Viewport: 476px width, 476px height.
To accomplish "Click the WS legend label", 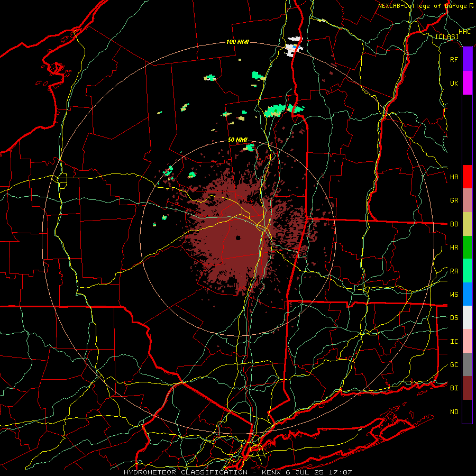I will 454,295.
